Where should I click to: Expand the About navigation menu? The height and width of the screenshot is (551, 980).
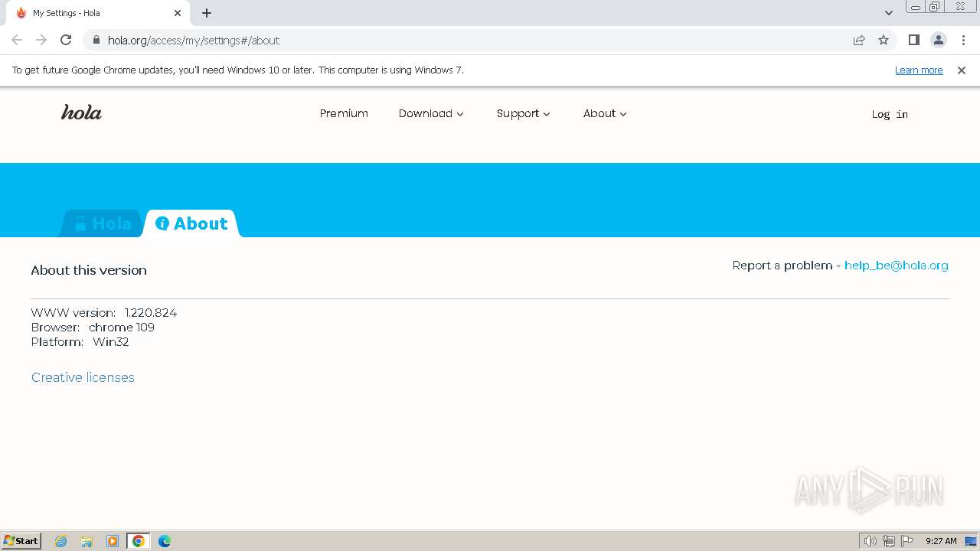[605, 113]
